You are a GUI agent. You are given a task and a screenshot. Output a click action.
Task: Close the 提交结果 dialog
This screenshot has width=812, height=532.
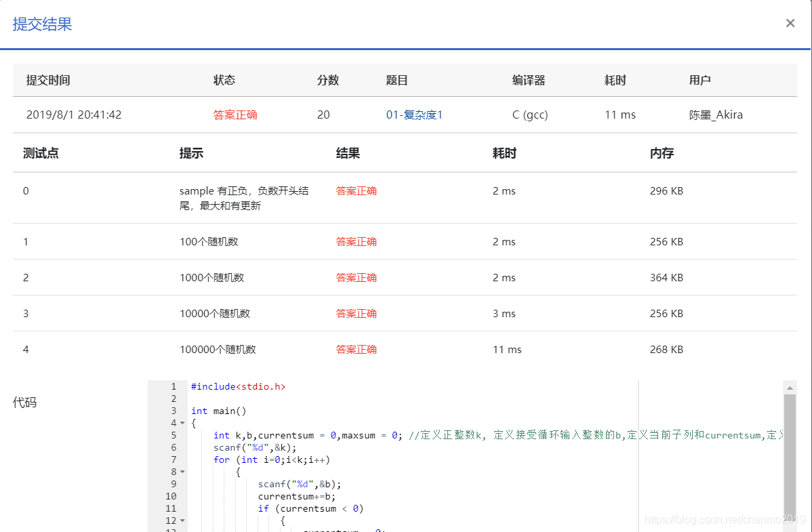pyautogui.click(x=790, y=23)
